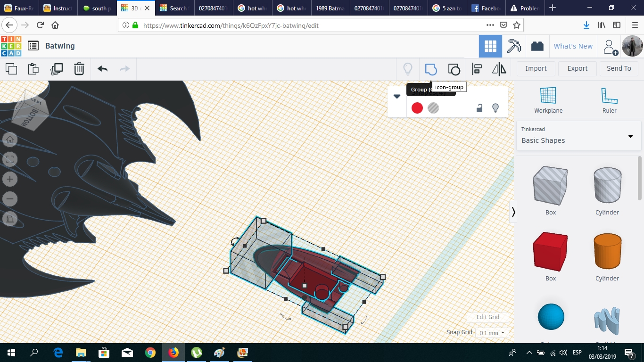Click the Export button
644x362 pixels.
(578, 69)
